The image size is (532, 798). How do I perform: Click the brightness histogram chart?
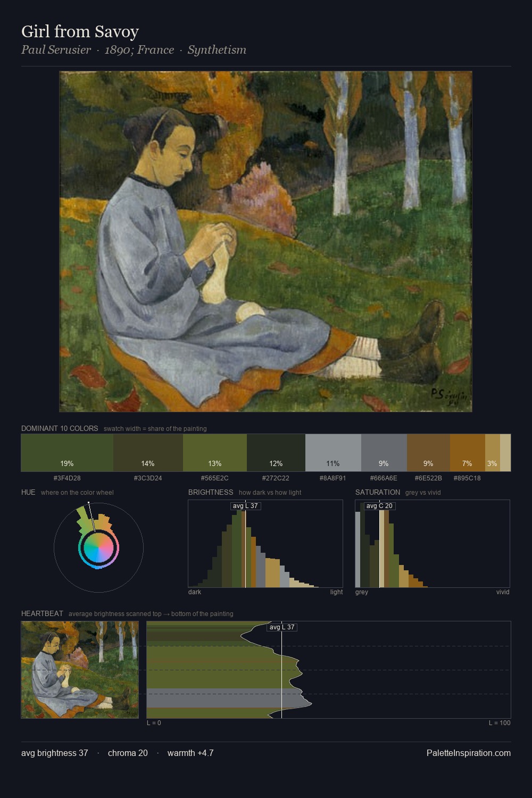pos(265,544)
